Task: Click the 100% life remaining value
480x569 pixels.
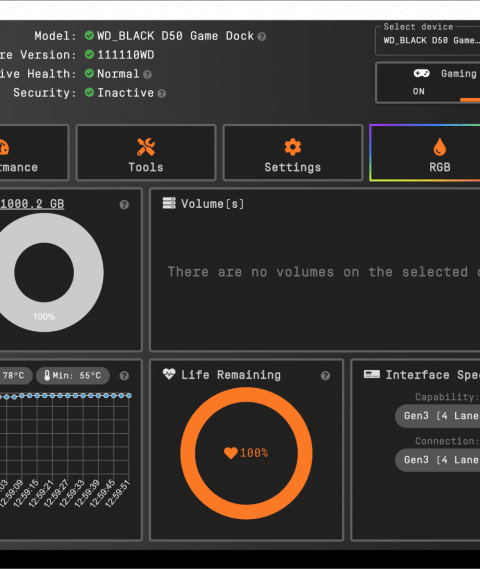Action: 254,453
